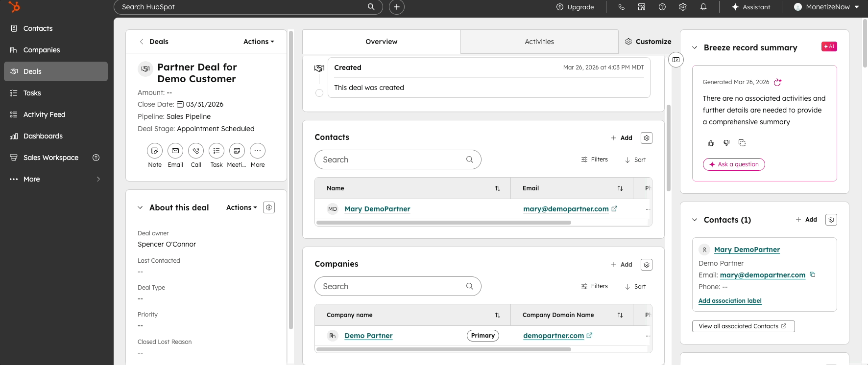
Task: Collapse the side panel toggle icon
Action: coord(676,60)
